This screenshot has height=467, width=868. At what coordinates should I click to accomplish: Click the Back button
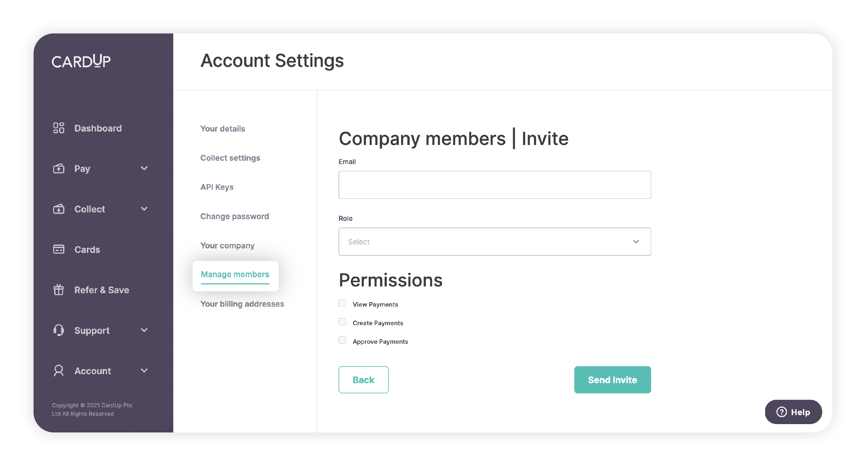(x=363, y=380)
